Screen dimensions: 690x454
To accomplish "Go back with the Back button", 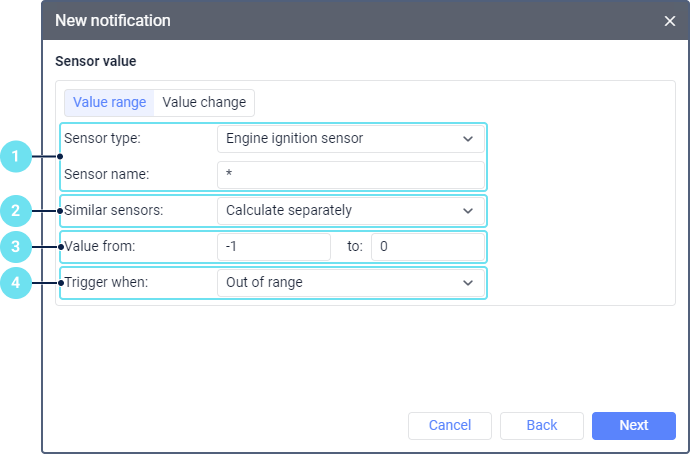I will pyautogui.click(x=541, y=426).
